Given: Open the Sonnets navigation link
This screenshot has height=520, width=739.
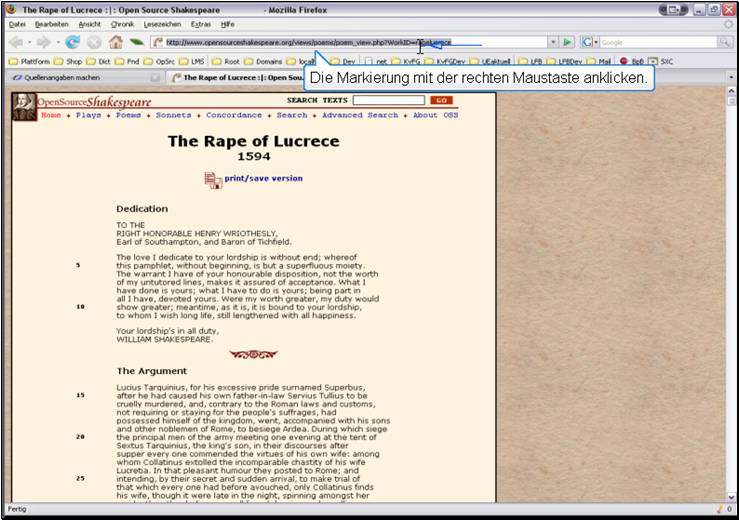Looking at the screenshot, I should click(x=172, y=115).
